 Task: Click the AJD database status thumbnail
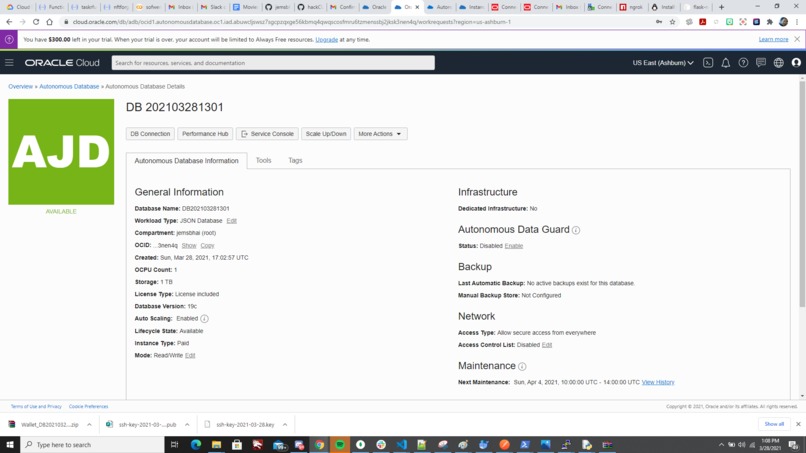[x=61, y=152]
